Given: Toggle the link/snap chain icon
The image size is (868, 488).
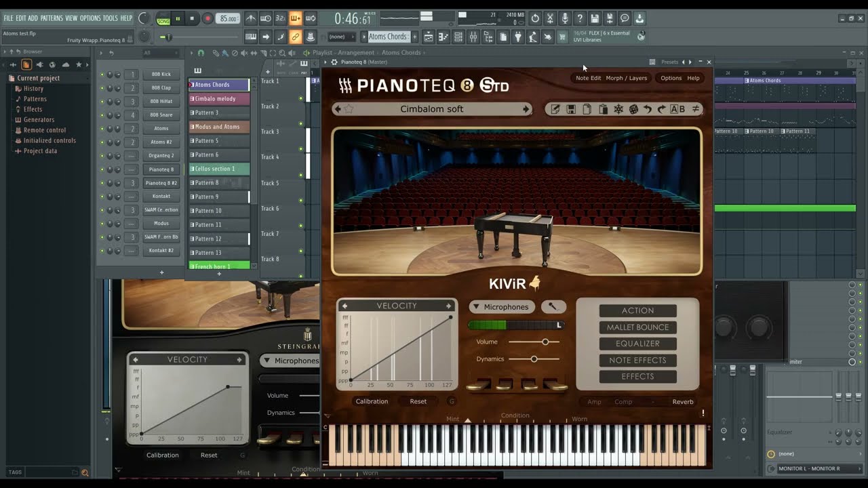Looking at the screenshot, I should (x=296, y=37).
